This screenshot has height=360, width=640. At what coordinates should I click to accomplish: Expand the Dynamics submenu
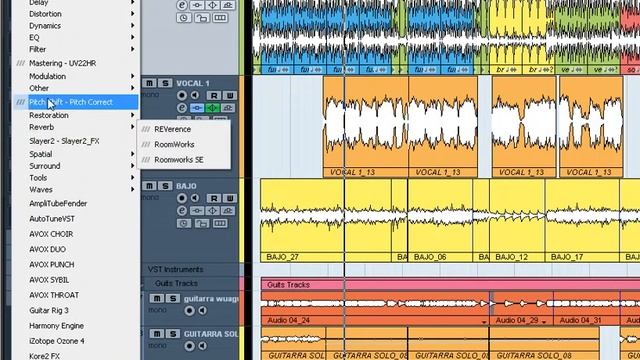76,26
